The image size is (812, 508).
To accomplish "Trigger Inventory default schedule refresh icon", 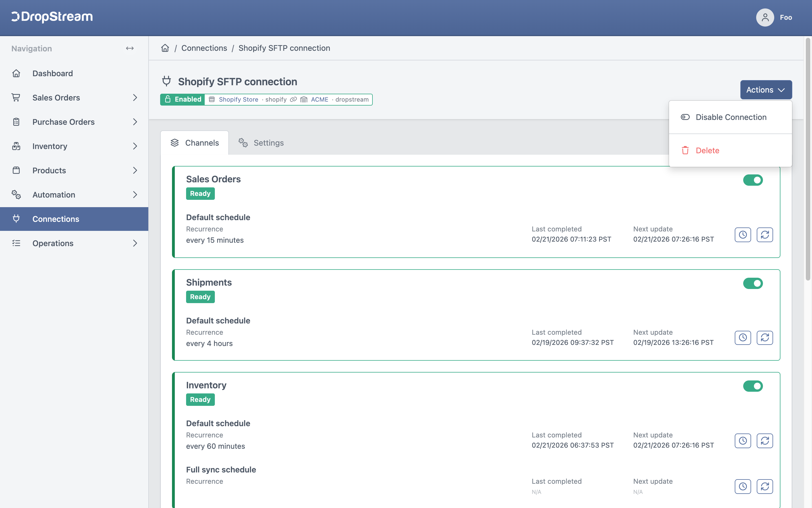I will (x=765, y=441).
